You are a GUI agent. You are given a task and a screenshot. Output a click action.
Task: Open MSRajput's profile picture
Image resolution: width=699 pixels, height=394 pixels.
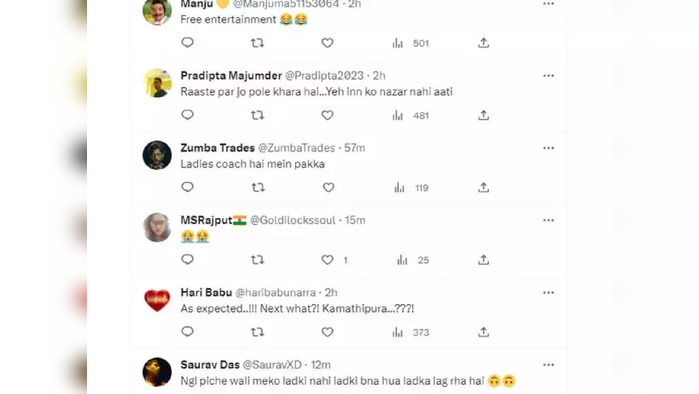coord(157,227)
